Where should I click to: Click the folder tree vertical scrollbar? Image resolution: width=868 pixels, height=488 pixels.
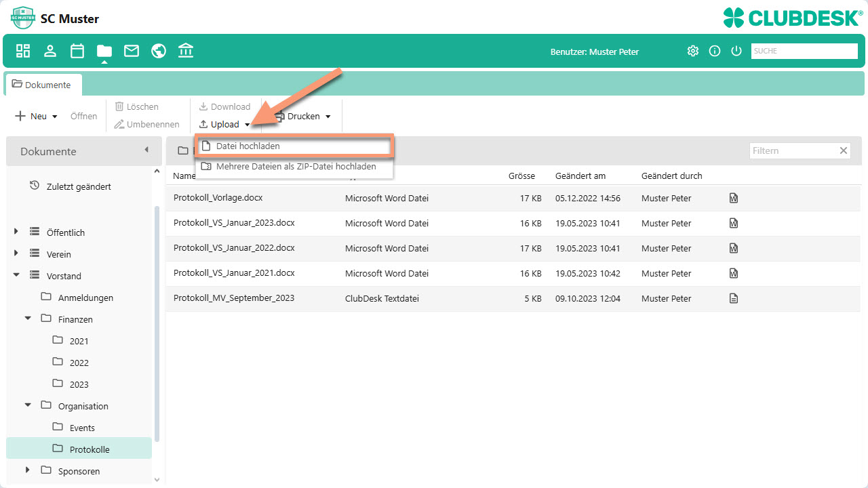coord(157,324)
